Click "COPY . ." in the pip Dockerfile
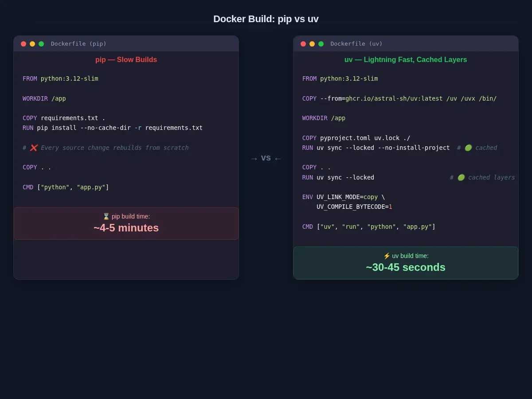532x399 pixels. (37, 167)
